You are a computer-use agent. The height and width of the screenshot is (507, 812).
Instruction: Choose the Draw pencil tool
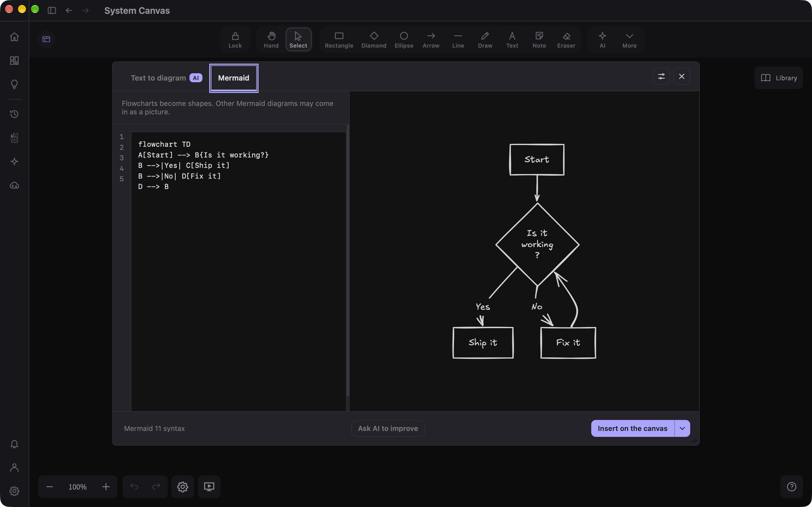click(485, 39)
